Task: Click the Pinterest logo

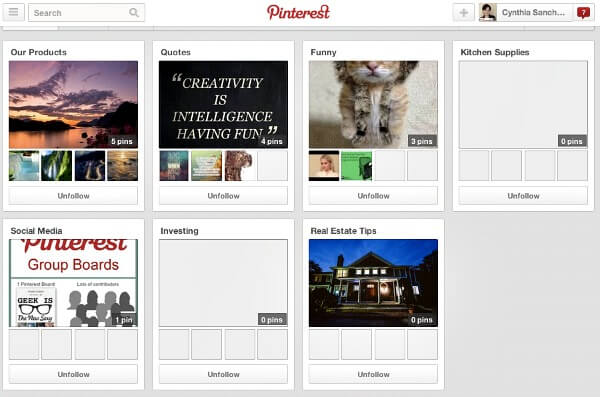Action: pyautogui.click(x=298, y=12)
